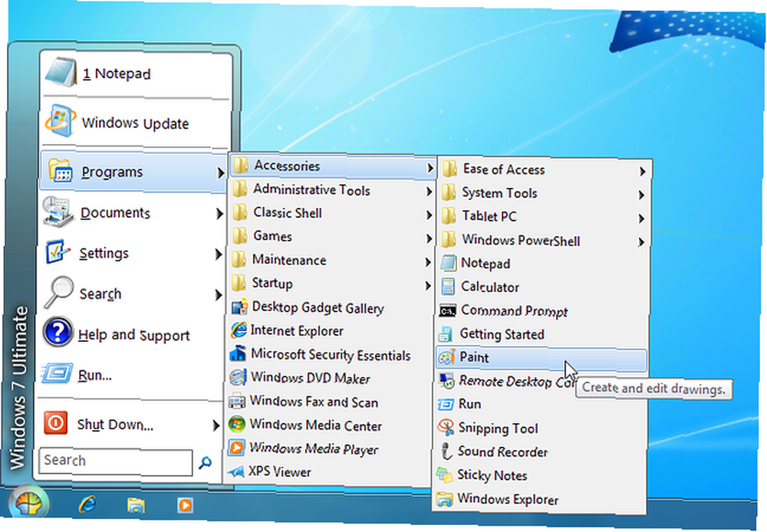
Task: Click the Desktop Gadget Gallery icon
Action: (x=239, y=307)
